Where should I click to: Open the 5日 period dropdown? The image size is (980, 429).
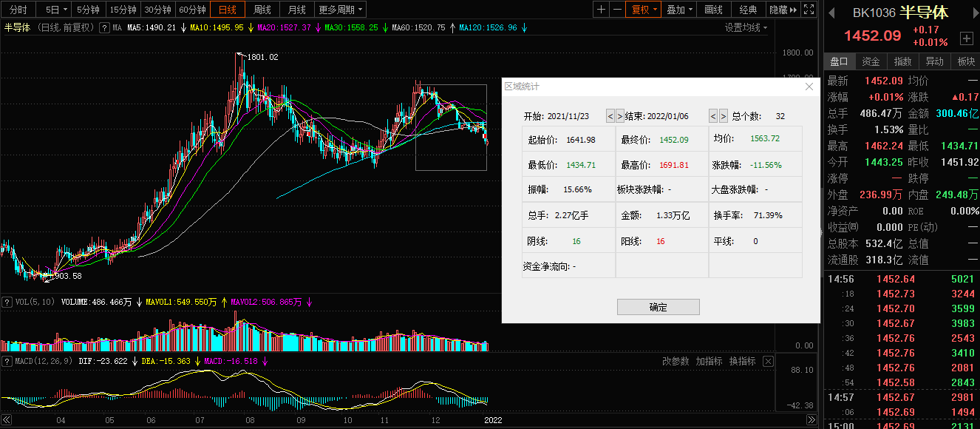click(x=58, y=10)
